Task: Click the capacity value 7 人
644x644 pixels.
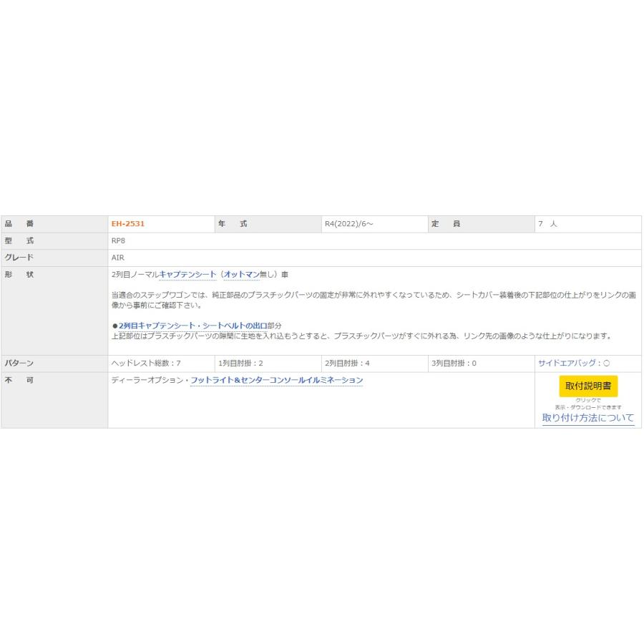Action: 547,224
